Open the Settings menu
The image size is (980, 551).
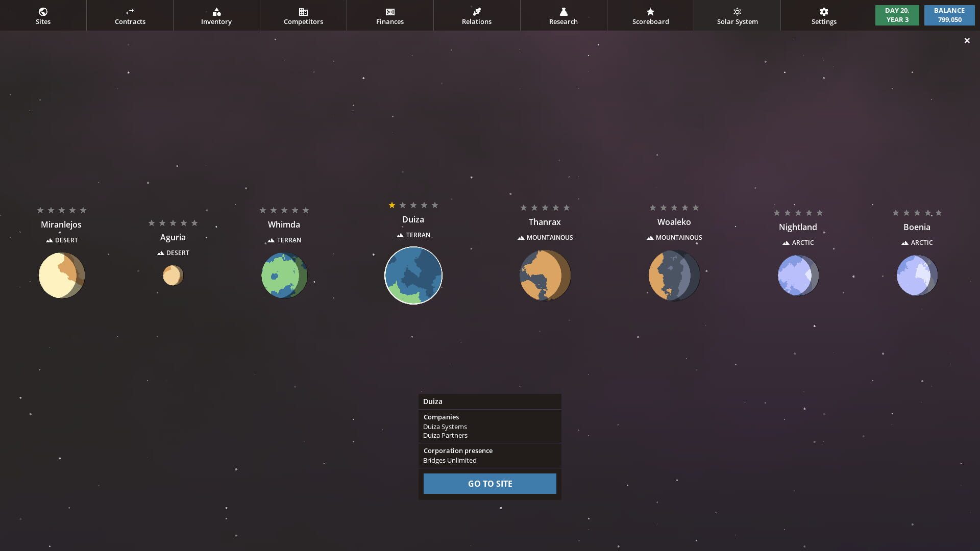(823, 15)
